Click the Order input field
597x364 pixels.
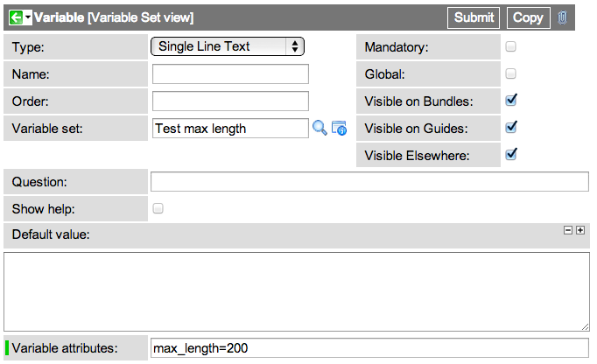click(230, 101)
